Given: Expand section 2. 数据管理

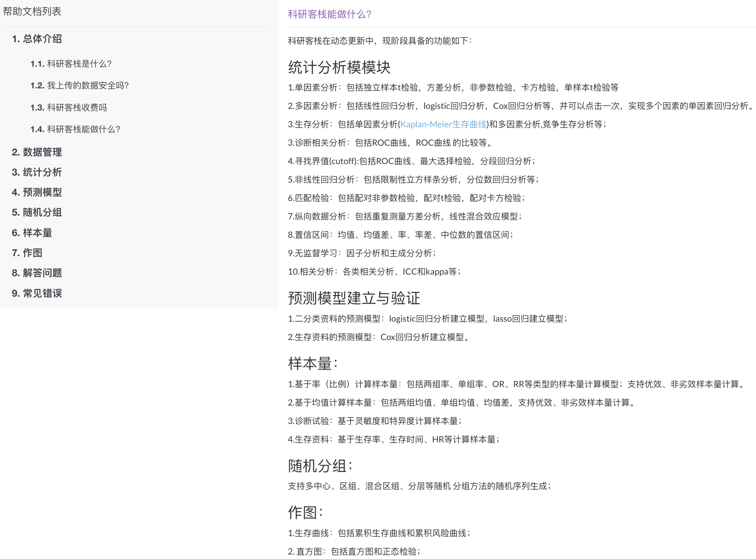Looking at the screenshot, I should pos(37,152).
